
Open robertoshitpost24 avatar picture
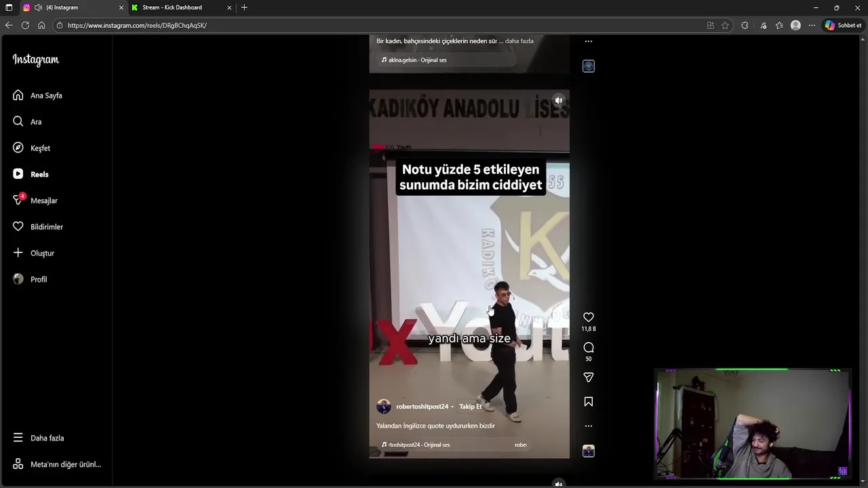point(384,407)
